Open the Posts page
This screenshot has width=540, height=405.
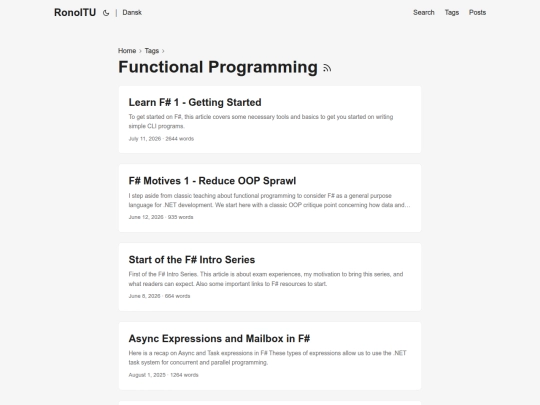477,12
